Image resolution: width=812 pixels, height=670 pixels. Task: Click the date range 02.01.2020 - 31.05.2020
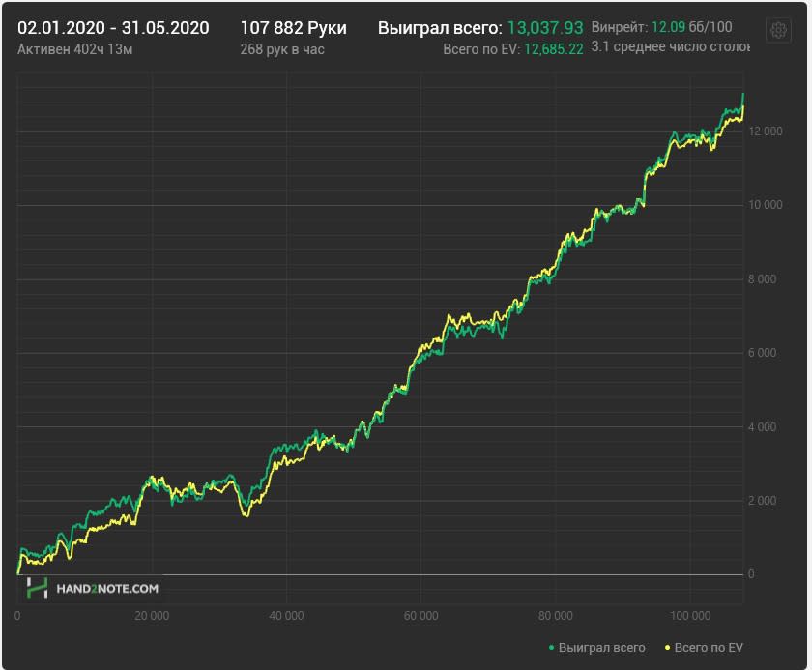[113, 28]
